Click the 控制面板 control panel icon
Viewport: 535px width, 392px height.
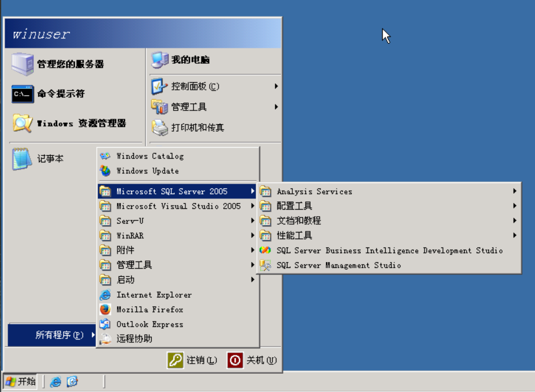[159, 86]
